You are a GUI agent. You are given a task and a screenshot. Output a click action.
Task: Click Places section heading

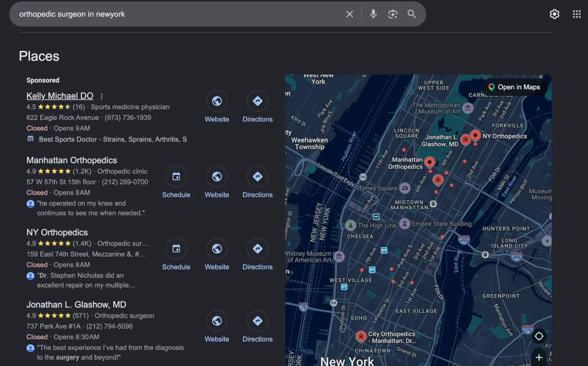click(39, 56)
